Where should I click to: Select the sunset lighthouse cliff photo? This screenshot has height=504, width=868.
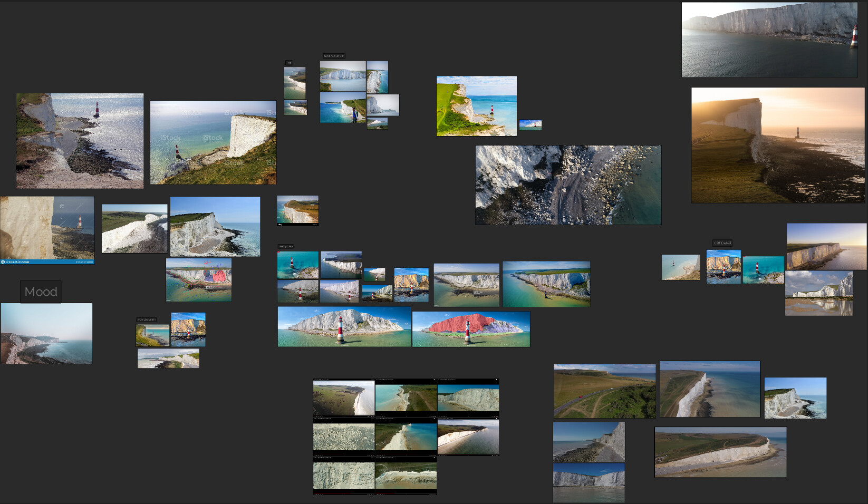pyautogui.click(x=778, y=146)
